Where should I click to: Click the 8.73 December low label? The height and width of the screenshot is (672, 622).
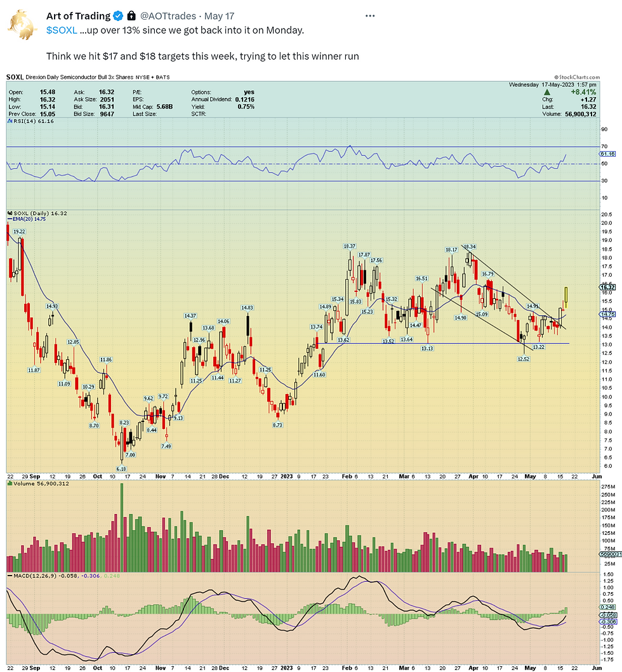pos(278,425)
